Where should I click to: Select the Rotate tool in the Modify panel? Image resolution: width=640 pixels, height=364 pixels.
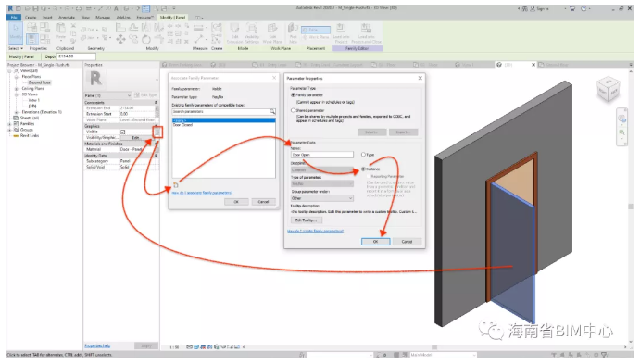(146, 40)
